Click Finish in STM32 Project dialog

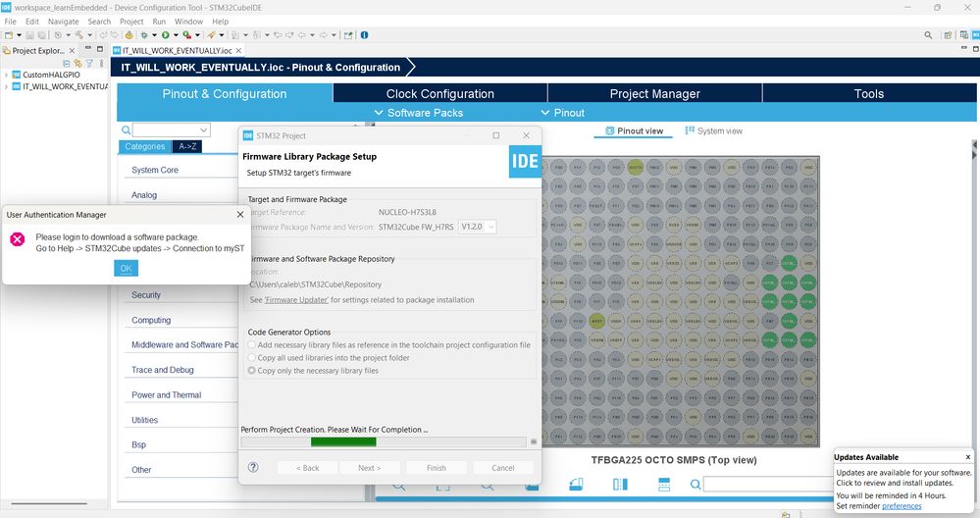tap(437, 467)
